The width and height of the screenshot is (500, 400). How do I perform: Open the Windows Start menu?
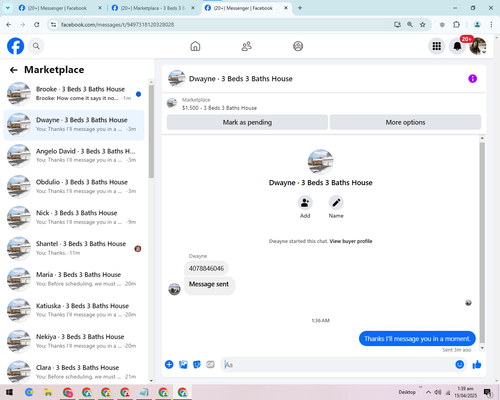tap(9, 392)
